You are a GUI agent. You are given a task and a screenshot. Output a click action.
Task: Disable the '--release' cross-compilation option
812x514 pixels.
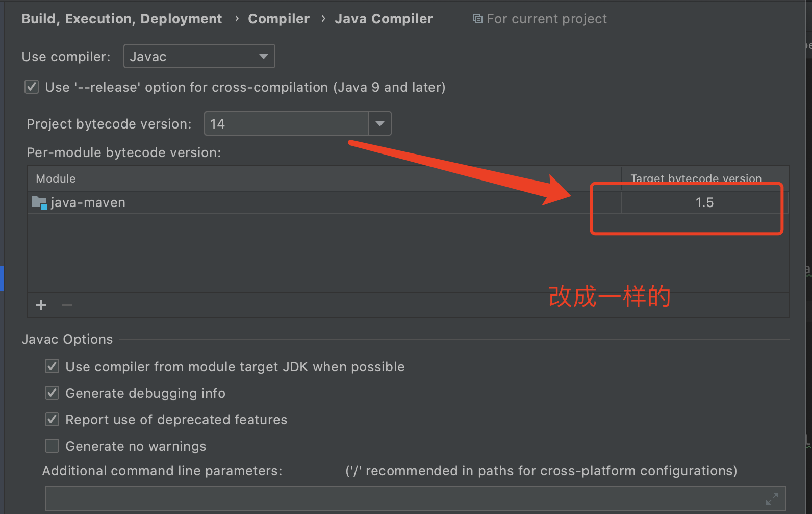(31, 87)
